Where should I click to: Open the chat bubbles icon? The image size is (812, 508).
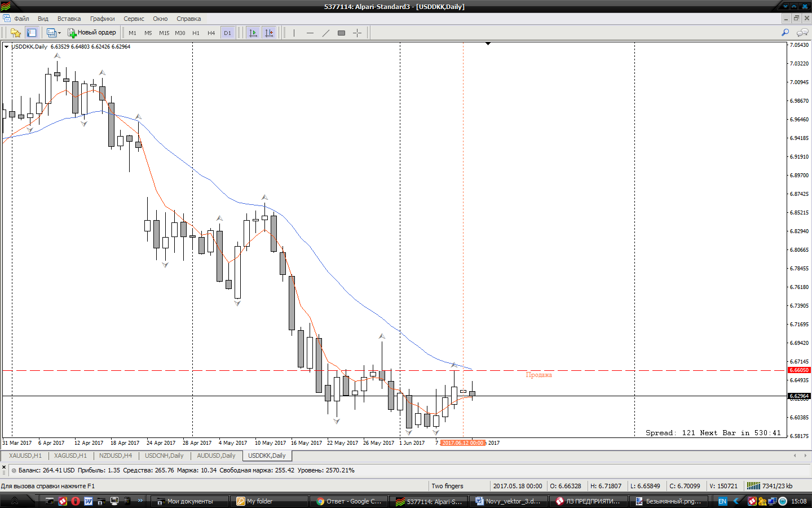coord(802,33)
